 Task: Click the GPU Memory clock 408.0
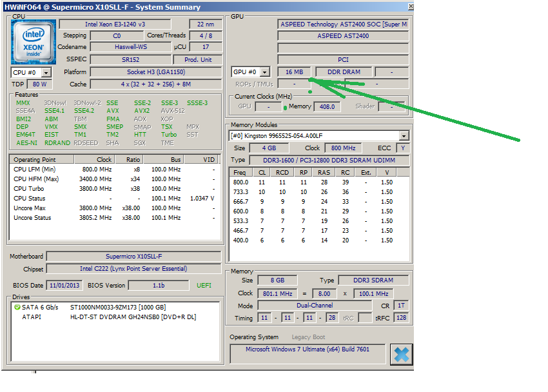[x=327, y=106]
